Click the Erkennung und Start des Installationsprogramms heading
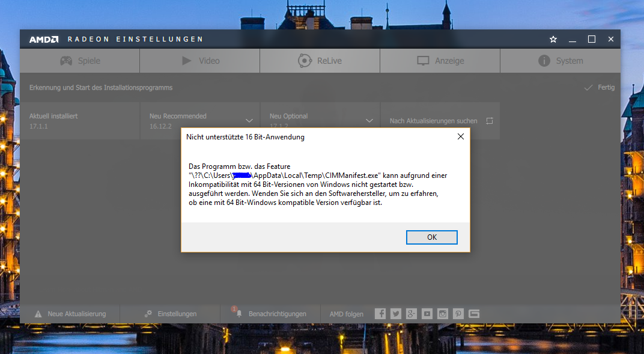This screenshot has width=644, height=354. pos(101,88)
